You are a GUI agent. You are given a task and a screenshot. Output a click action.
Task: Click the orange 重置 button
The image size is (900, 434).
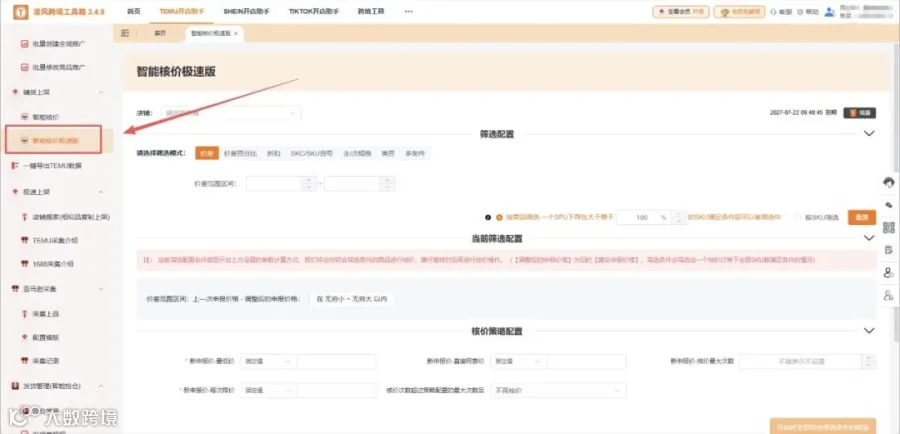click(862, 218)
